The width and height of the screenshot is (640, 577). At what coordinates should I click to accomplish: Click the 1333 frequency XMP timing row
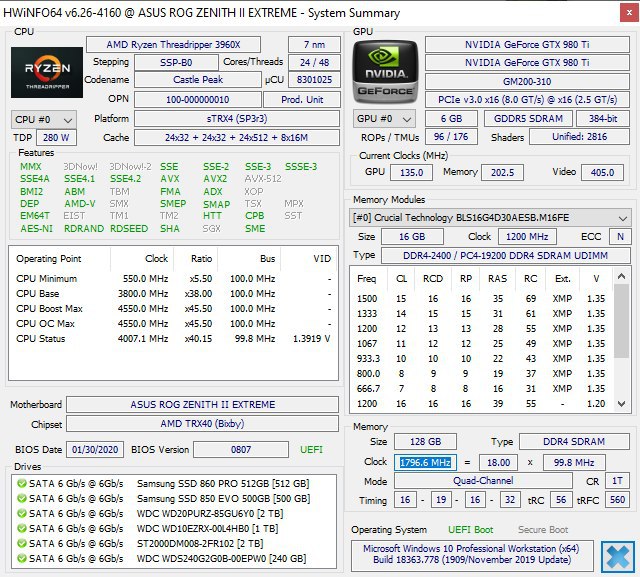(x=482, y=314)
